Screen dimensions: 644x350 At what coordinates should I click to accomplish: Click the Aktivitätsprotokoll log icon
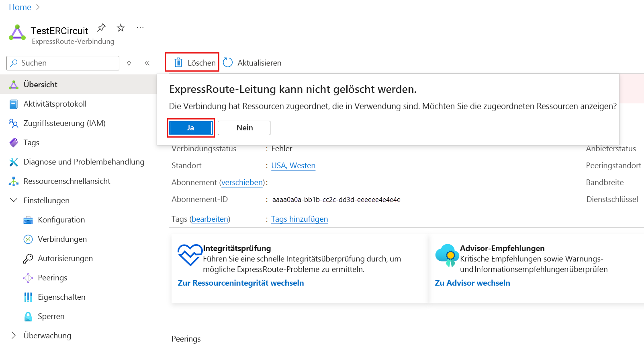(14, 104)
